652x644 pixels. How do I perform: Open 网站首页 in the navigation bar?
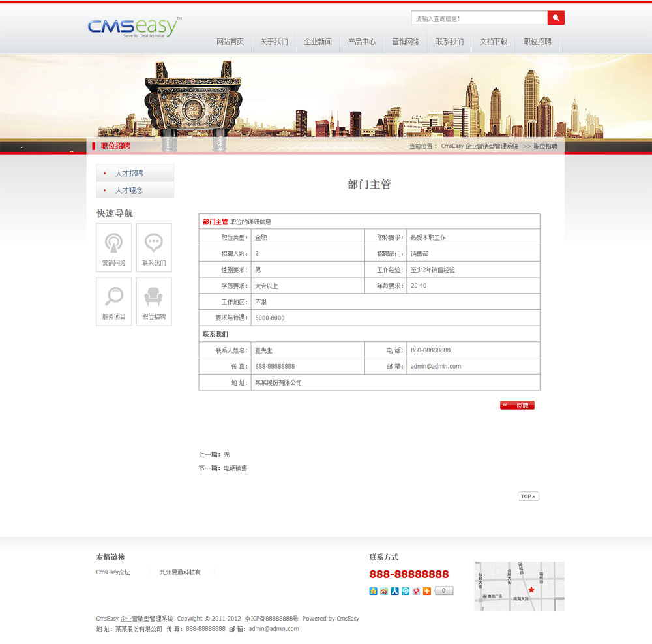[230, 42]
